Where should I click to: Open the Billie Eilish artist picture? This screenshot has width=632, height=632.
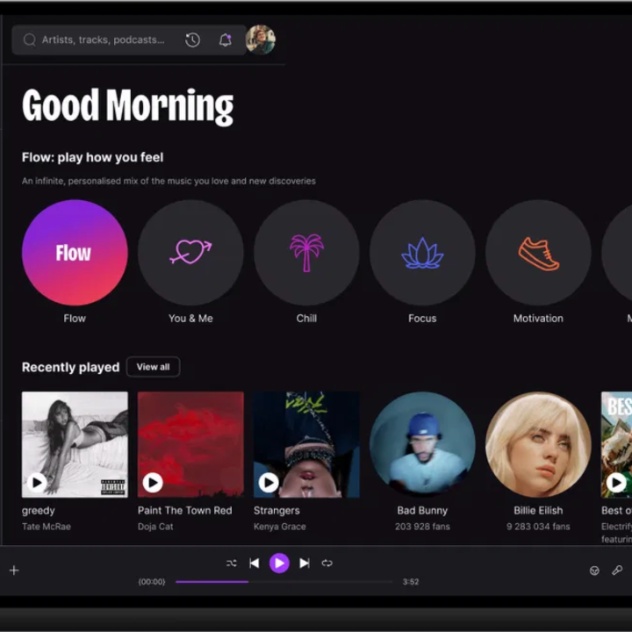click(x=538, y=444)
